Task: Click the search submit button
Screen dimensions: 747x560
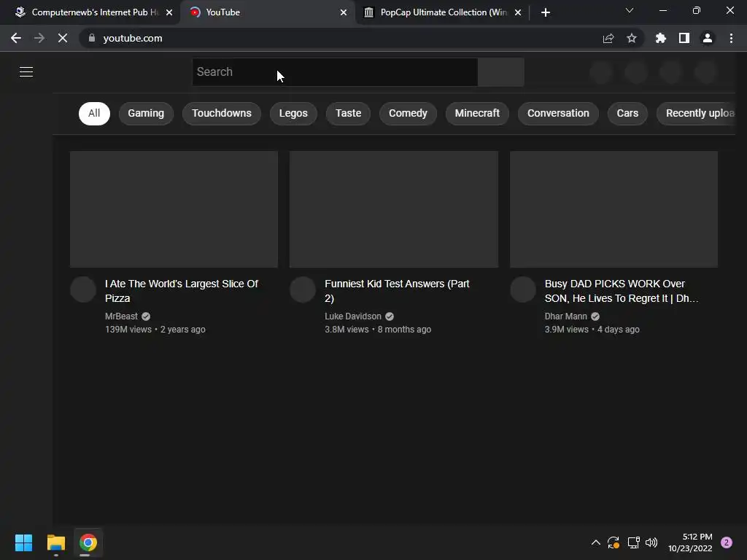Action: tap(501, 72)
